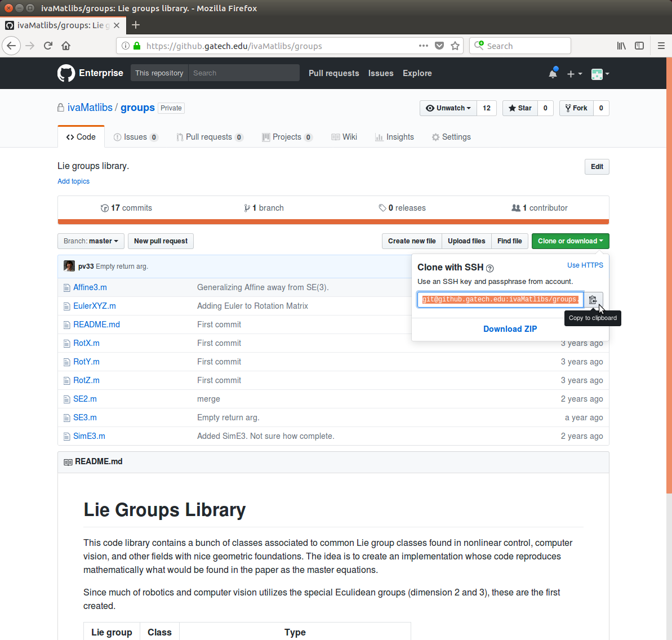
Task: Switch clone method to Use HTTPS
Action: pos(585,265)
